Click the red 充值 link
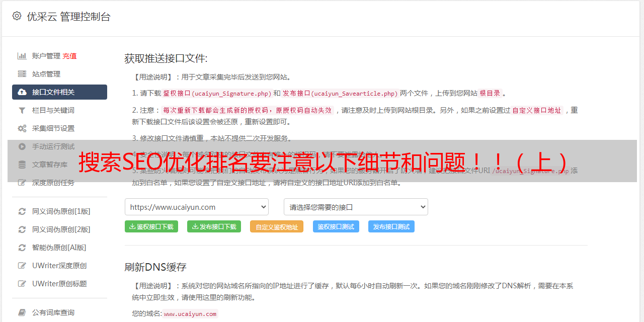Image resolution: width=644 pixels, height=322 pixels. [70, 56]
